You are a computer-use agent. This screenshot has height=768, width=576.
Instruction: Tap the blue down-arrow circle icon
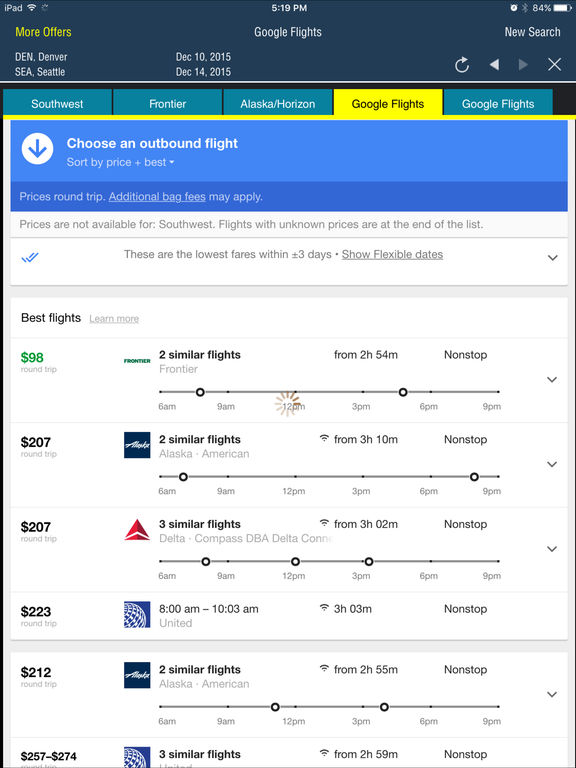click(x=37, y=148)
